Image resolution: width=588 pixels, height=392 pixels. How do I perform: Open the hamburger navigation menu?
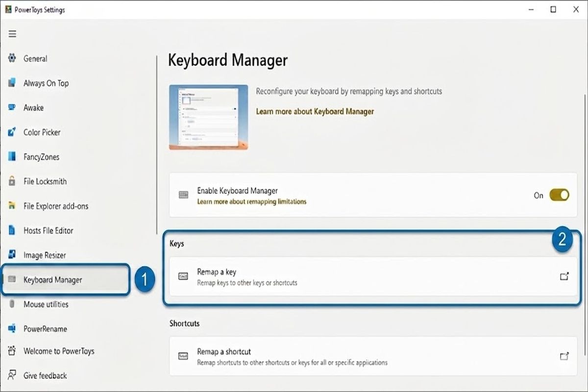coord(12,34)
